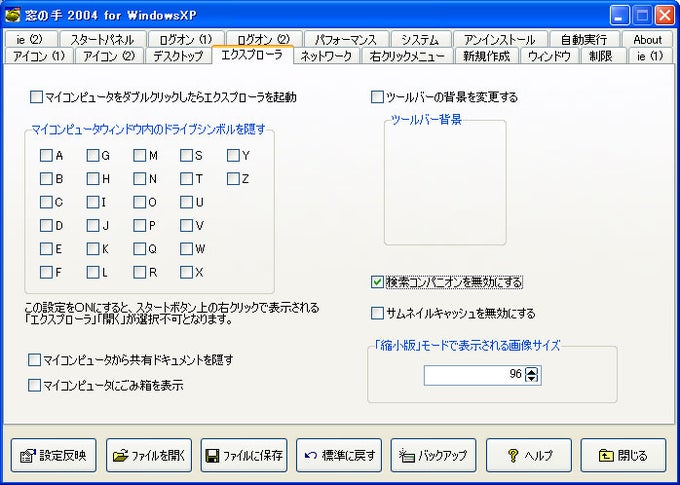Image resolution: width=680 pixels, height=485 pixels.
Task: Switch to アイコン (1) tab
Action: pos(39,56)
